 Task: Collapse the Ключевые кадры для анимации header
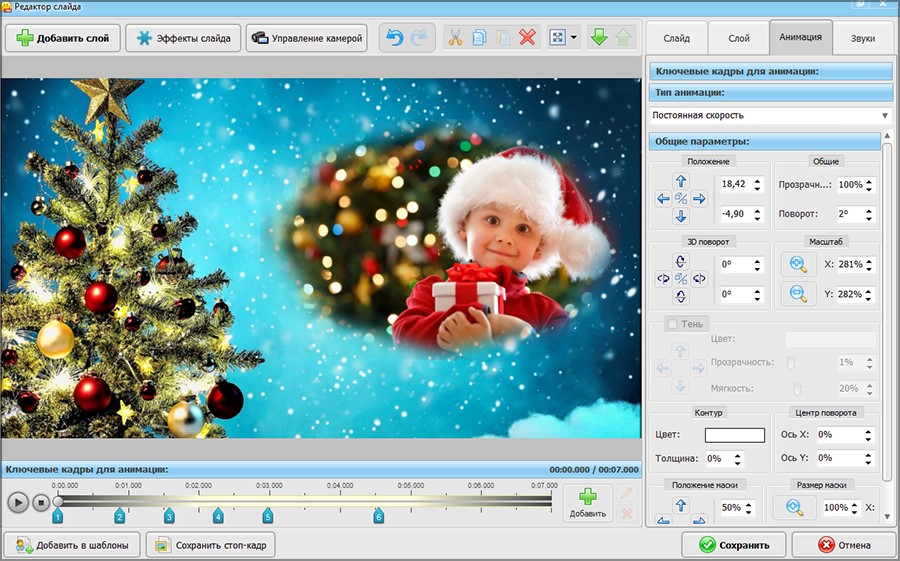(771, 72)
